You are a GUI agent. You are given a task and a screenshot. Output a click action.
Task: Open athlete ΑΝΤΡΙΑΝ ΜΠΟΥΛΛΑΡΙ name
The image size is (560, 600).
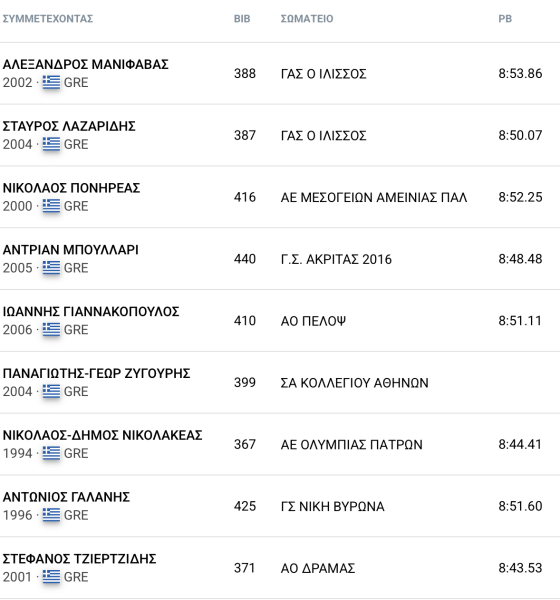(x=70, y=250)
